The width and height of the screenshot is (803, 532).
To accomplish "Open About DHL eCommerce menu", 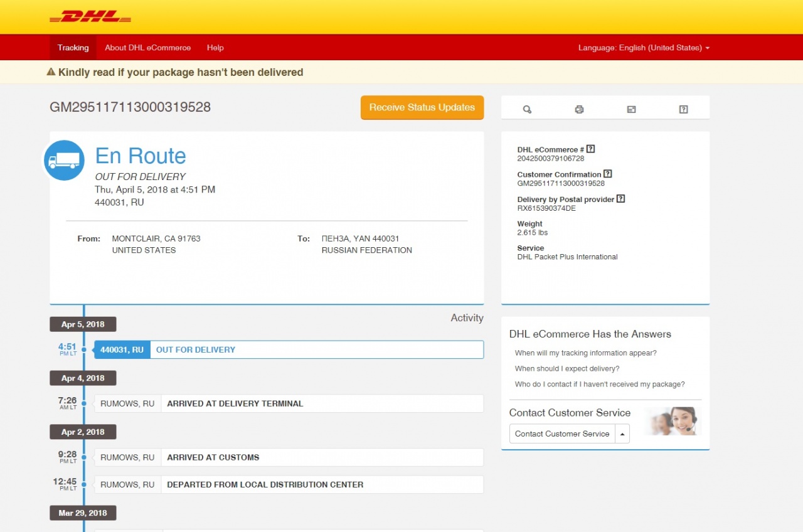I will click(x=148, y=48).
